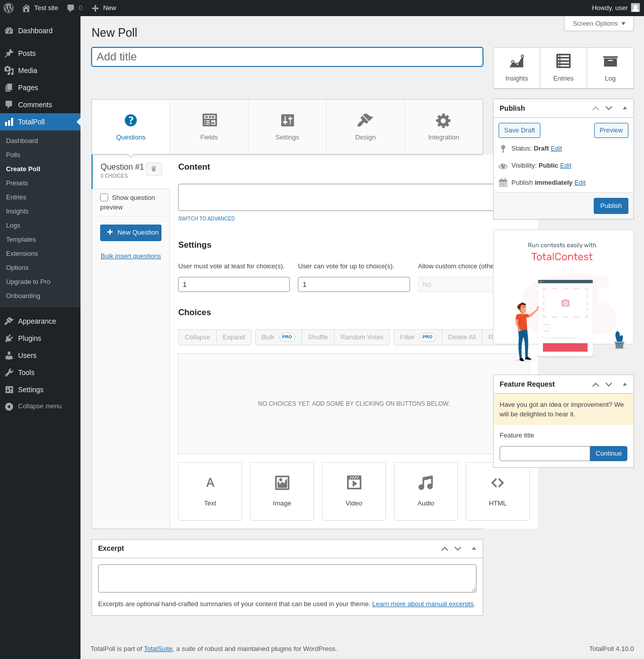
Task: Click the sidebar Settings sliders icon
Action: [x=9, y=390]
